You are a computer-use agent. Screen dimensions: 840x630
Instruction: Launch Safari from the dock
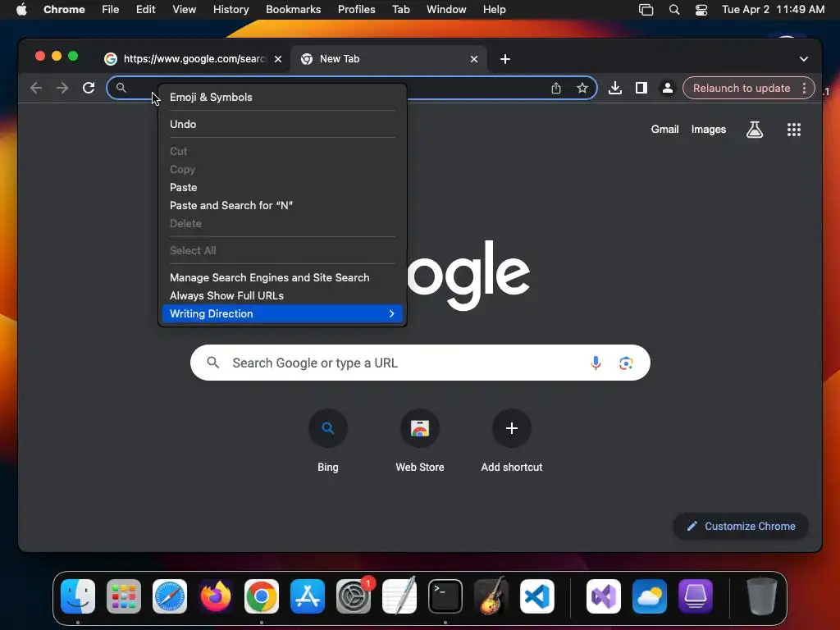(x=170, y=596)
